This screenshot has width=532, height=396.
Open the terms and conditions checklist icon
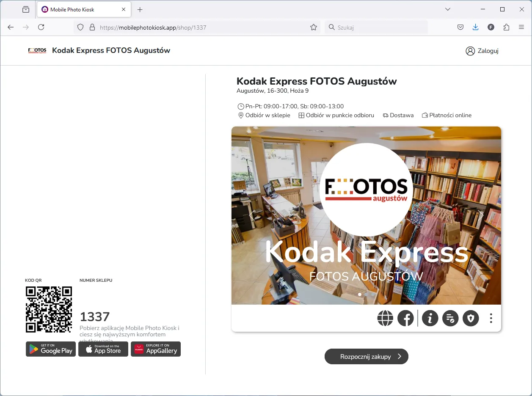[450, 318]
